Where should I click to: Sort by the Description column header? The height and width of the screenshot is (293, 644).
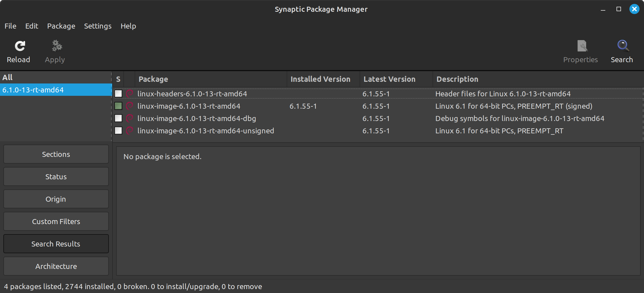coord(538,79)
